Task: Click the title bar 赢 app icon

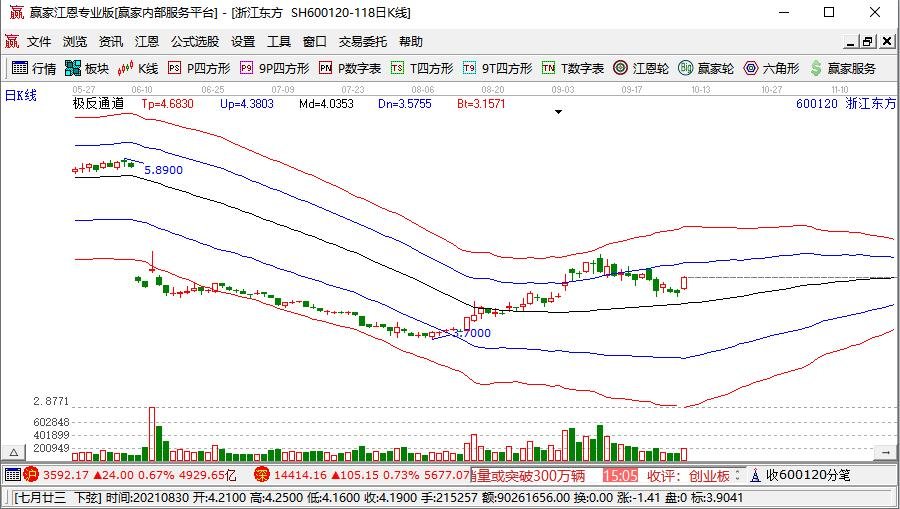Action: tap(16, 12)
